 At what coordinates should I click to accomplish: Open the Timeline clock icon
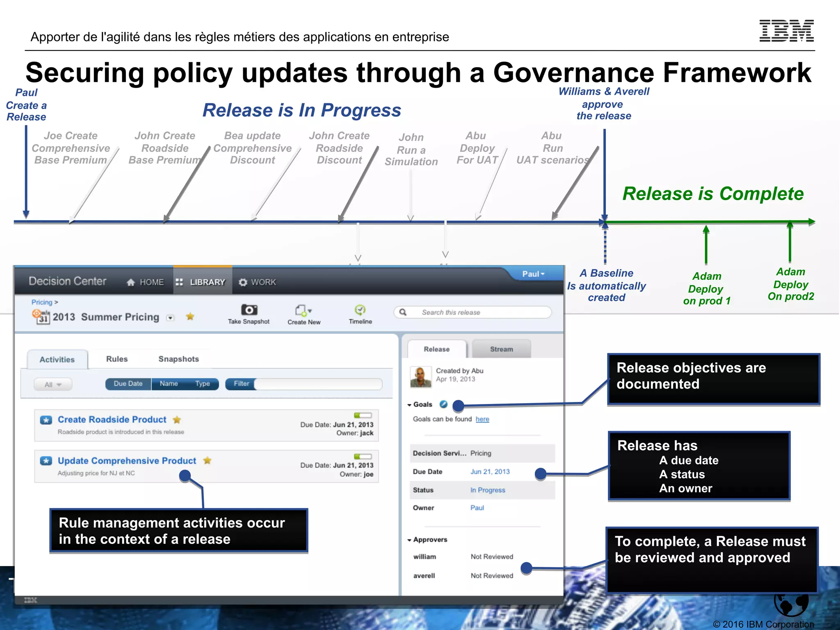[x=360, y=310]
